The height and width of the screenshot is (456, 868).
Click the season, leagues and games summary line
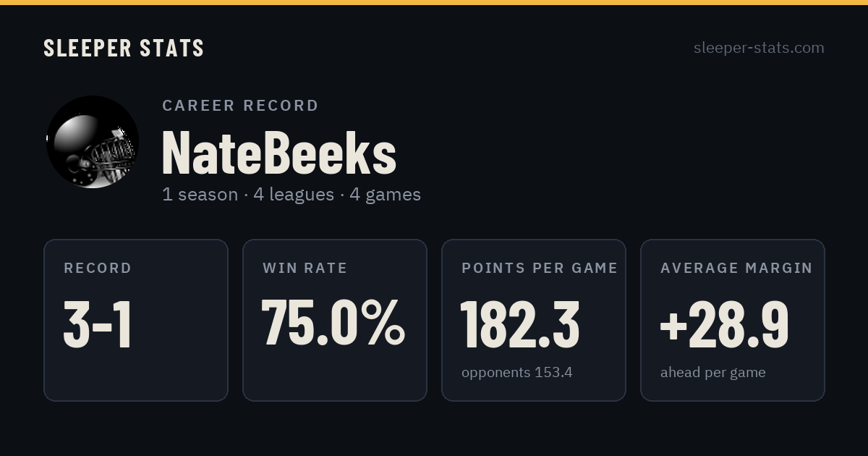coord(292,195)
